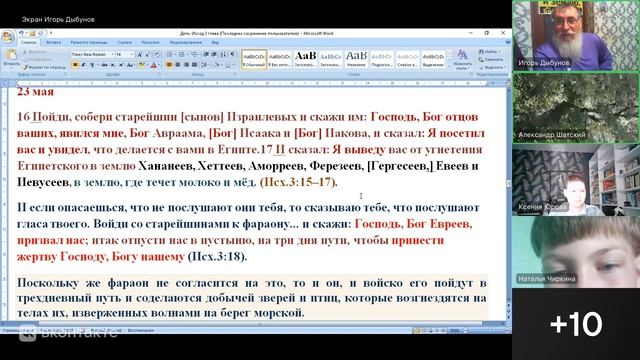The width and height of the screenshot is (640, 360).
Task: Click the multilevel list icon
Action: (195, 54)
